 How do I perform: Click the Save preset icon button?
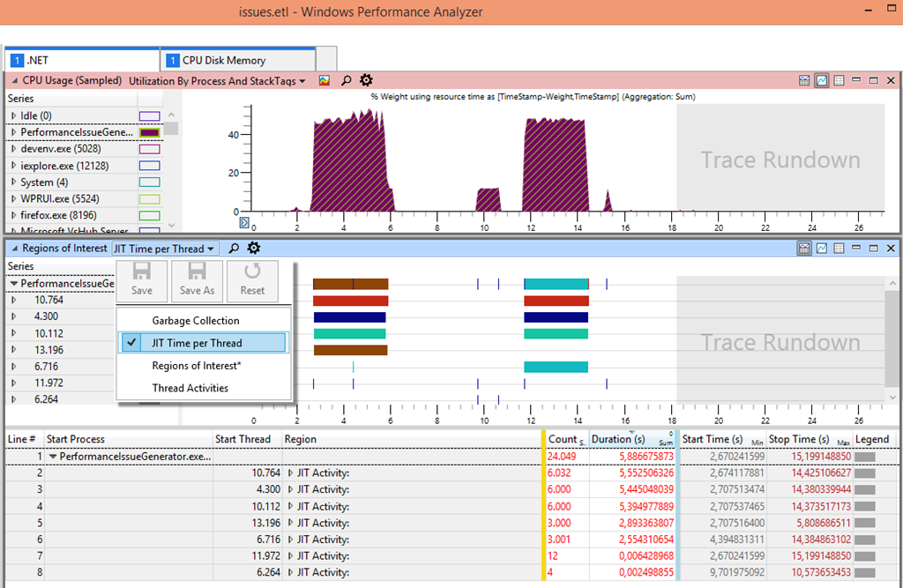[x=142, y=281]
